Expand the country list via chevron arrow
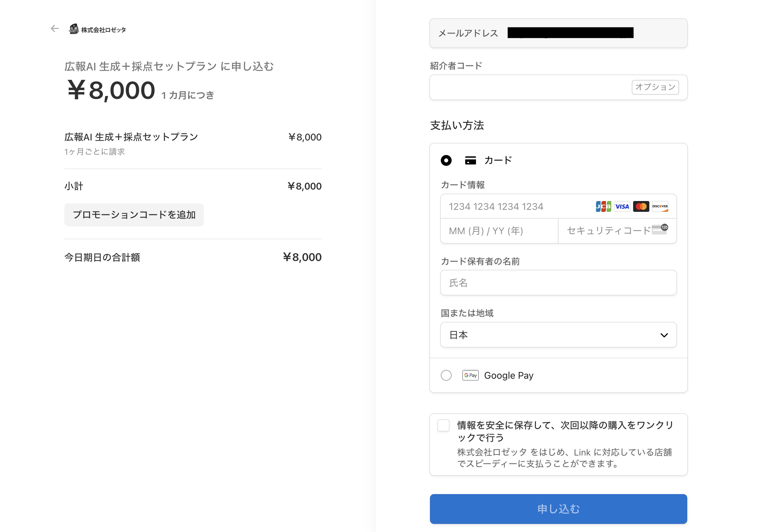The image size is (778, 532). coord(664,335)
